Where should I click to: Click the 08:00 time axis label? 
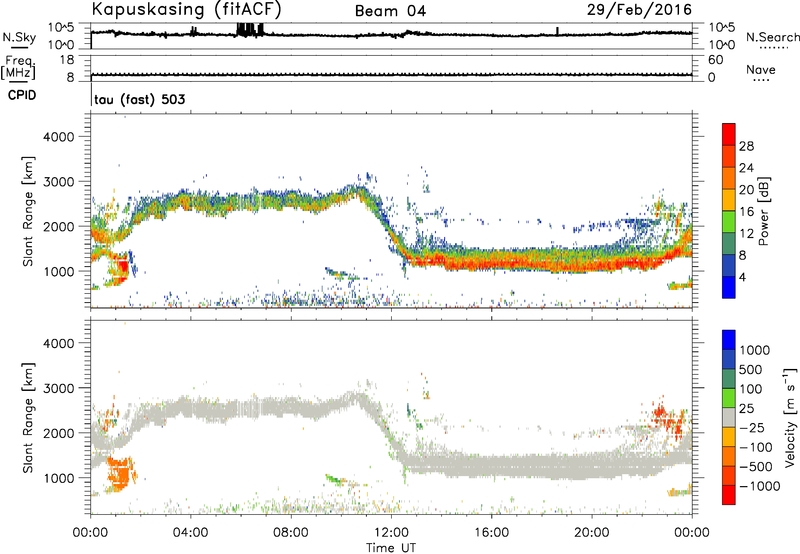pyautogui.click(x=291, y=533)
